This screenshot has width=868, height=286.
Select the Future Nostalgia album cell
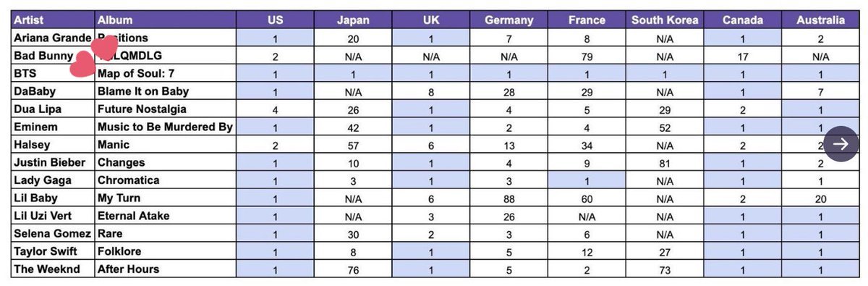[x=165, y=109]
